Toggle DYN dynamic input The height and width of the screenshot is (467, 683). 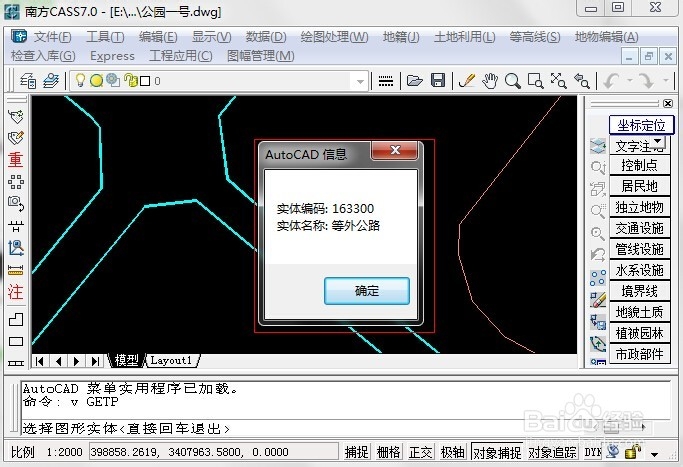[592, 452]
